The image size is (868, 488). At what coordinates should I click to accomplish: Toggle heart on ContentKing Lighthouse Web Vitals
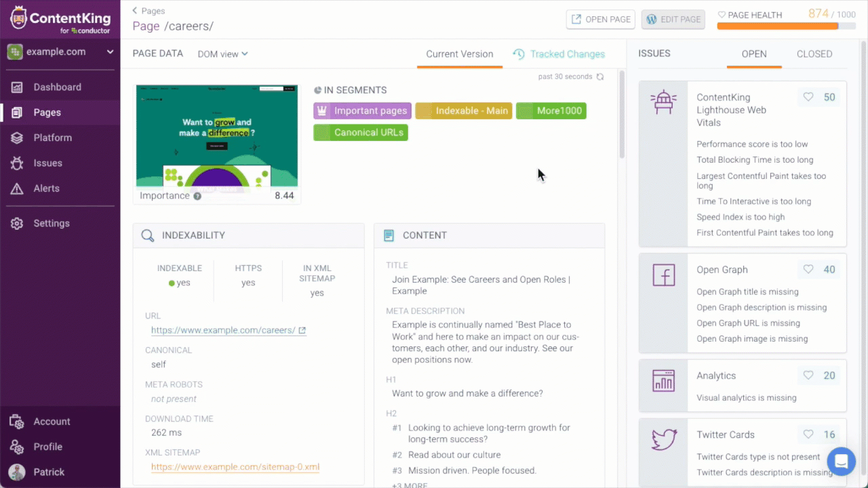click(x=808, y=98)
